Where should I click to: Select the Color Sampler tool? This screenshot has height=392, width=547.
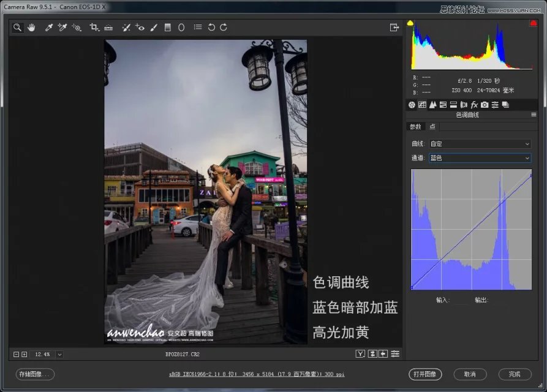[62, 27]
